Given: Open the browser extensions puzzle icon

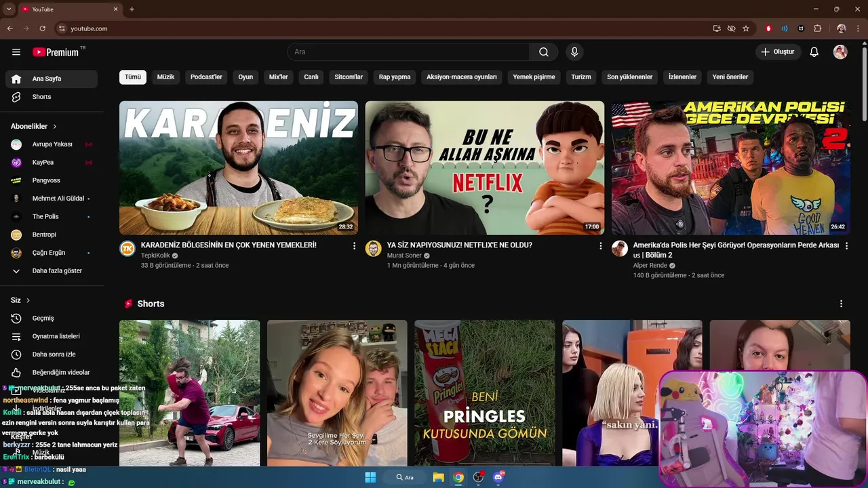Looking at the screenshot, I should (x=817, y=28).
